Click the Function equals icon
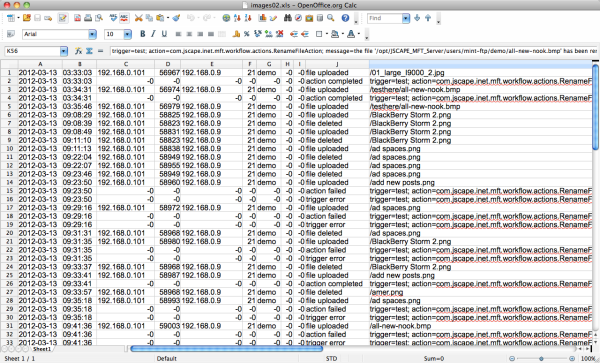This screenshot has height=363, width=600. [100, 51]
